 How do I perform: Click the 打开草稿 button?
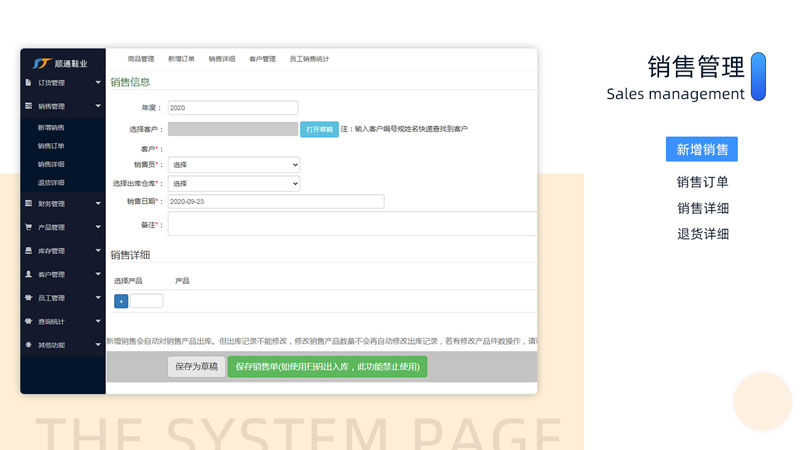(x=319, y=129)
